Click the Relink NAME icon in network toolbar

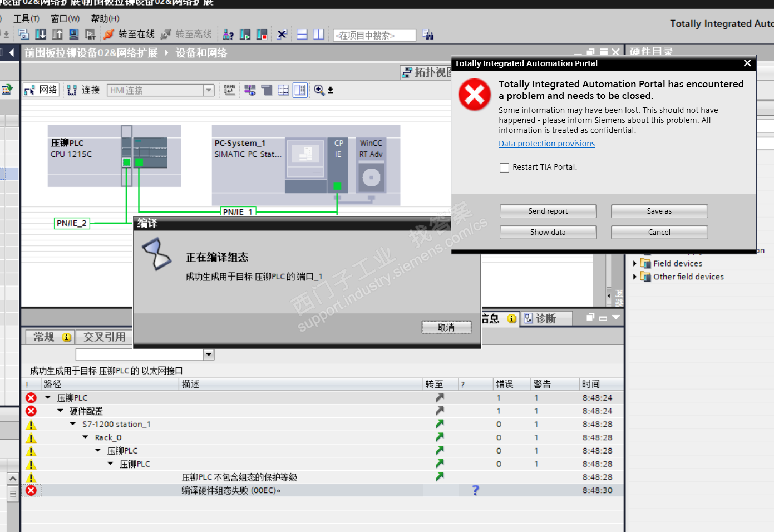230,90
